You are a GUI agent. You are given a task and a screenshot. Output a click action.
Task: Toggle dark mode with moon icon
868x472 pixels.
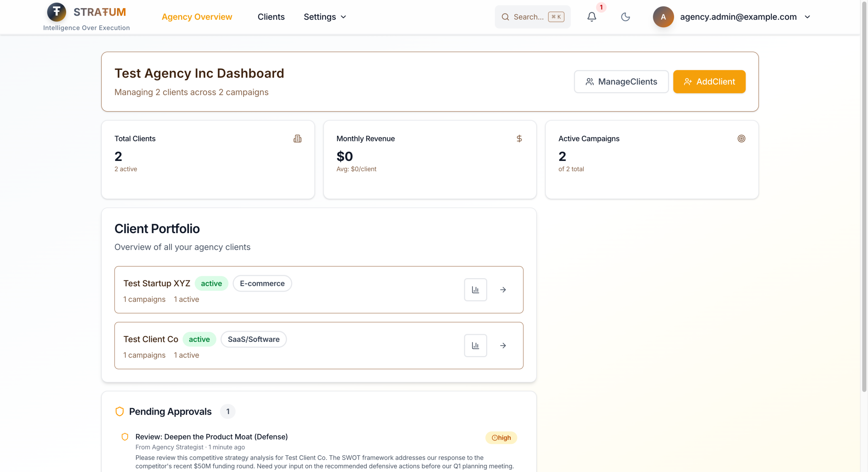pos(625,17)
